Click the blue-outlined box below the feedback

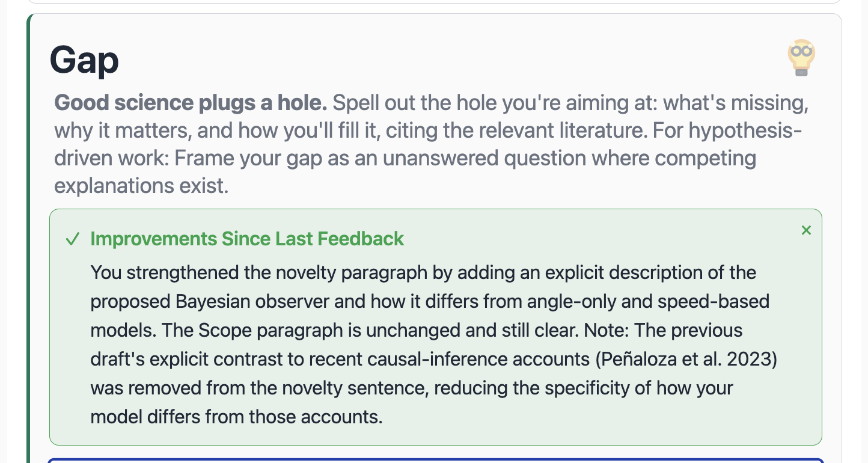(x=435, y=461)
